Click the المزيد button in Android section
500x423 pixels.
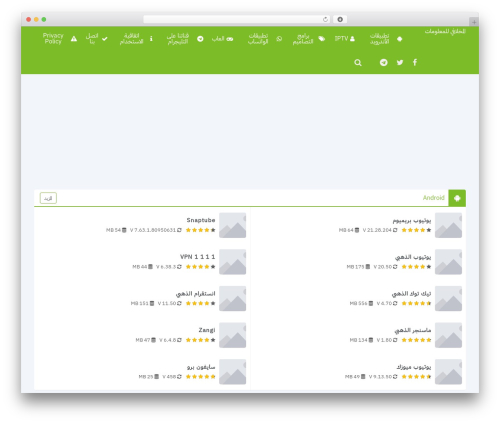pyautogui.click(x=48, y=198)
